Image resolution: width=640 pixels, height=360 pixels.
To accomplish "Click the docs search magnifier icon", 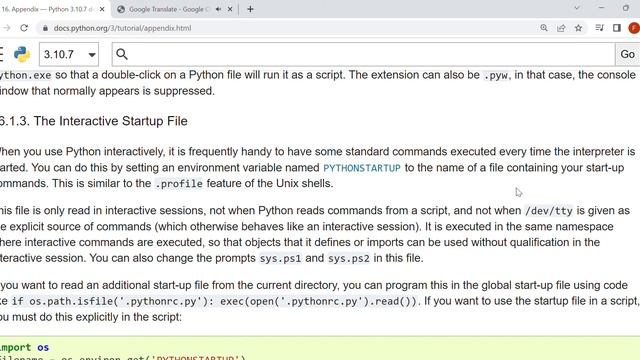I will click(122, 54).
